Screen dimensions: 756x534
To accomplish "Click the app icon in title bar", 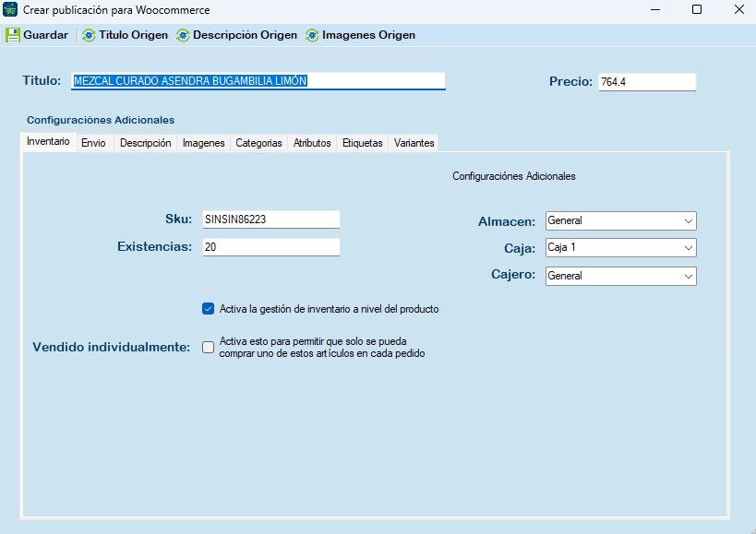I will click(x=11, y=10).
